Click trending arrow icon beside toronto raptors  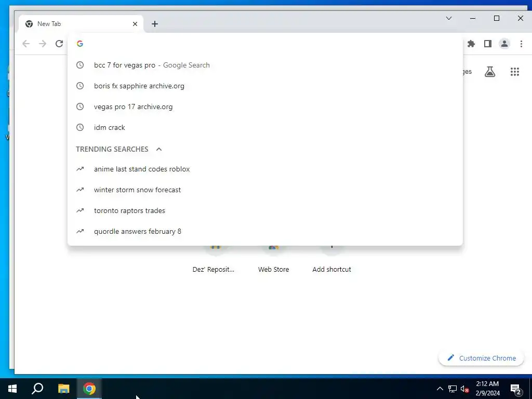[x=79, y=210]
